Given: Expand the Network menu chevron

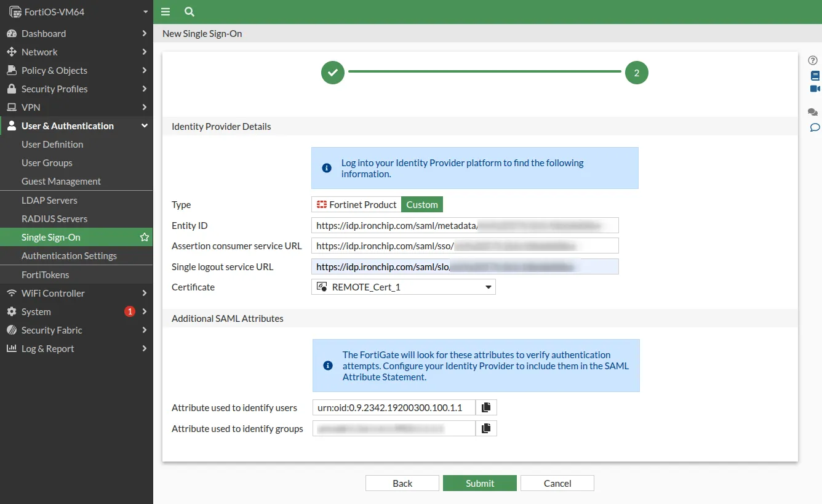Looking at the screenshot, I should 145,52.
